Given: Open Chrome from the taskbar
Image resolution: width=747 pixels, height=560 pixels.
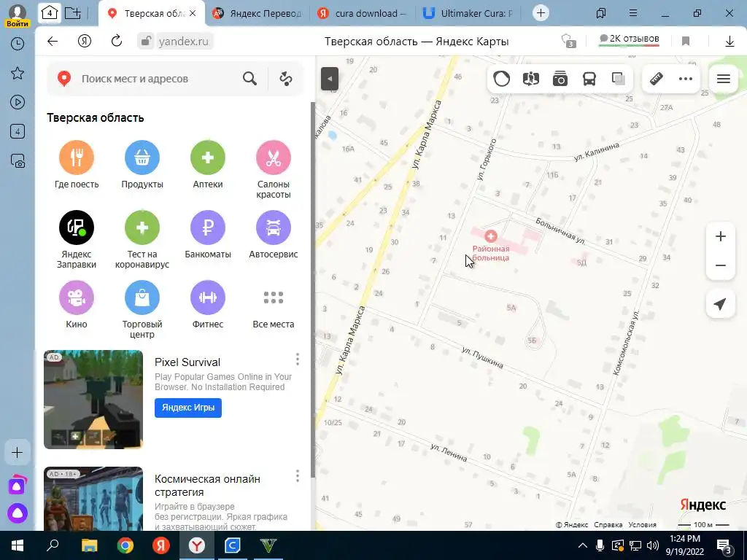Looking at the screenshot, I should pyautogui.click(x=125, y=545).
